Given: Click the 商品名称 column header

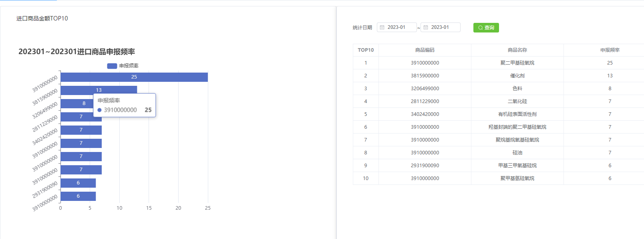Looking at the screenshot, I should [x=517, y=50].
